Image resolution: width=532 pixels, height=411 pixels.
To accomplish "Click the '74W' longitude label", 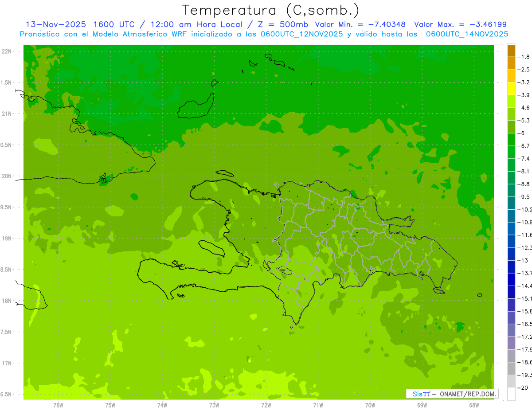I will pos(162,405).
